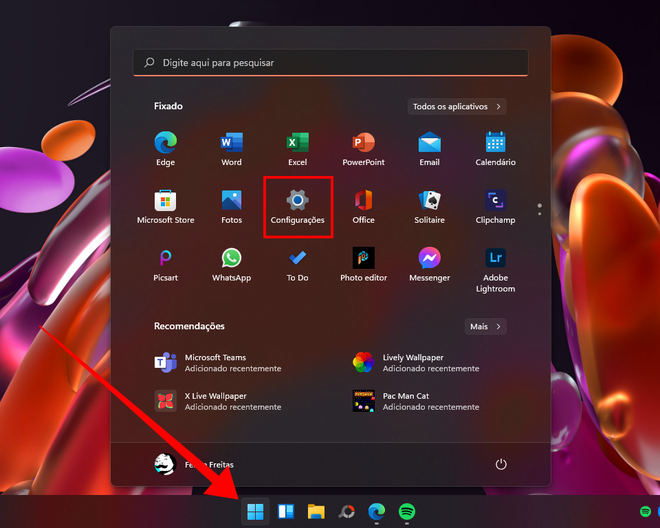This screenshot has height=528, width=660.
Task: Launch PowerPoint pinned app
Action: click(x=364, y=148)
